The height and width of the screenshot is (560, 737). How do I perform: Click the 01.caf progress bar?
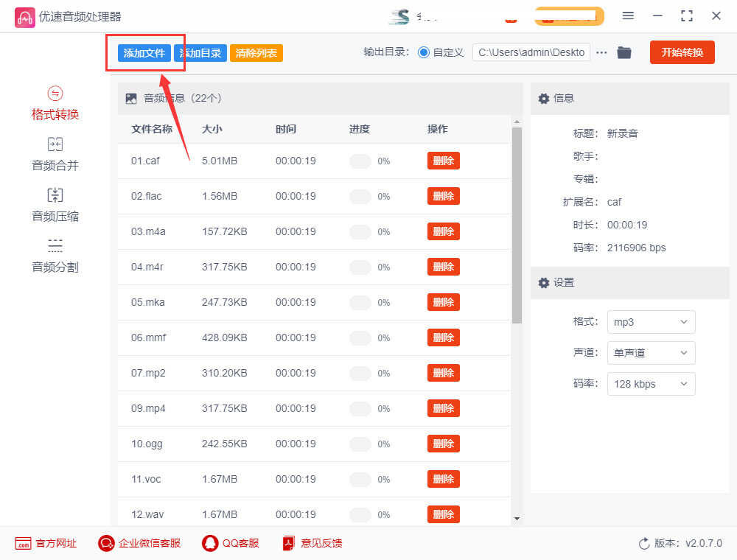point(360,161)
